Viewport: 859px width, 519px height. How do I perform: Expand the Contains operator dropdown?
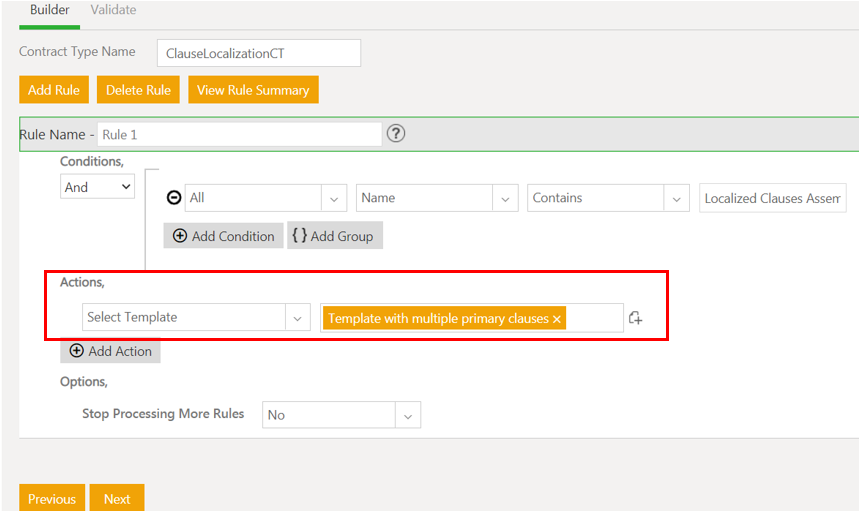coord(677,198)
